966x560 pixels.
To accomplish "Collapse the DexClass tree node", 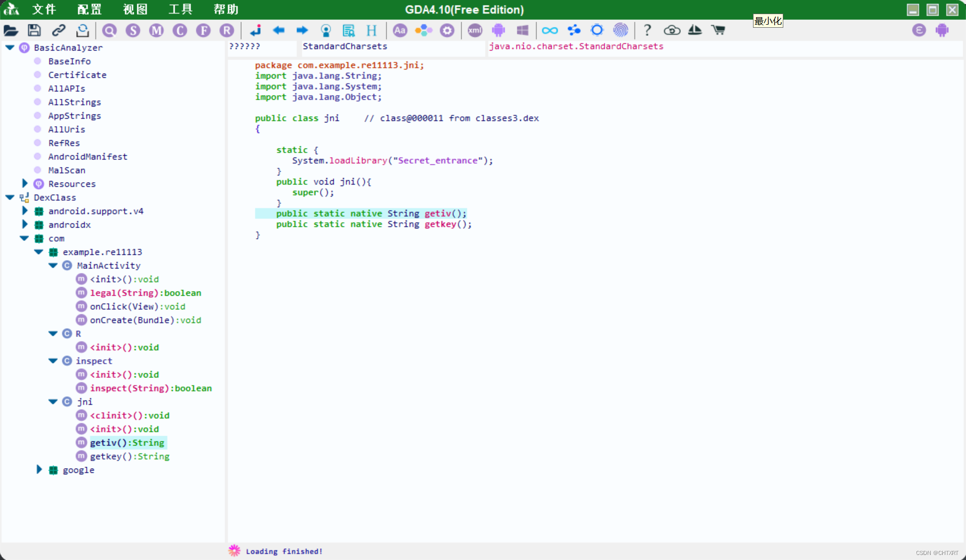I will [x=10, y=197].
